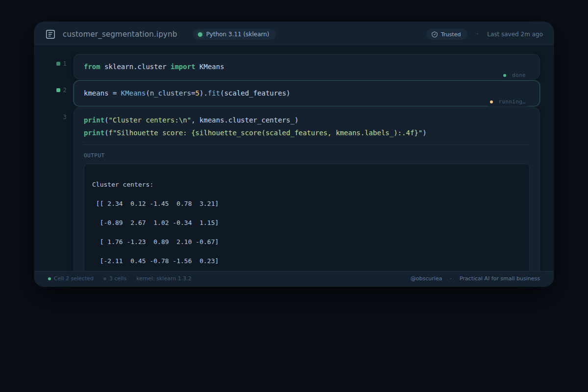Image resolution: width=588 pixels, height=392 pixels.
Task: Click the KMeans import code cell
Action: coord(307,67)
